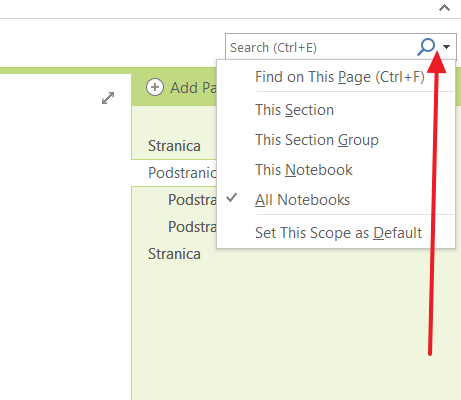This screenshot has height=400, width=461.
Task: Open the lower indented Podstra subpage
Action: click(192, 227)
